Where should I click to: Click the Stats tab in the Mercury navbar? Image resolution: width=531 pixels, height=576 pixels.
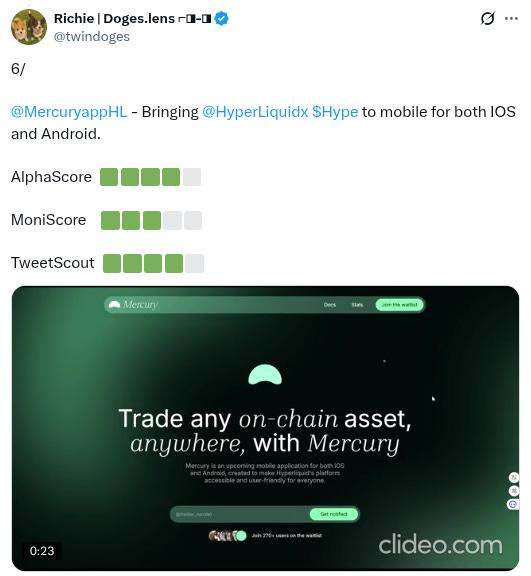click(357, 305)
